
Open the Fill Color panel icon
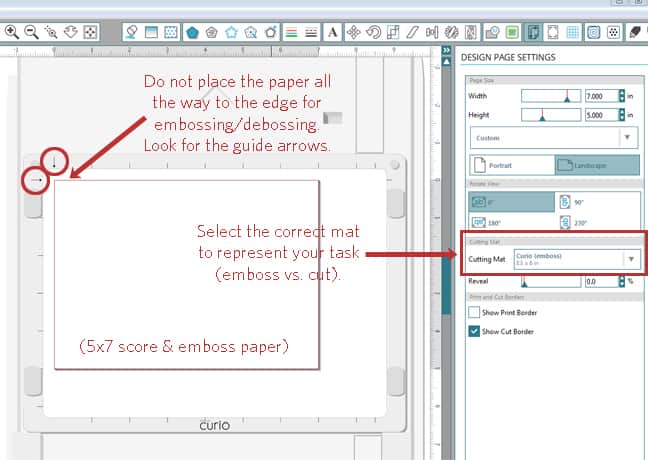(131, 32)
